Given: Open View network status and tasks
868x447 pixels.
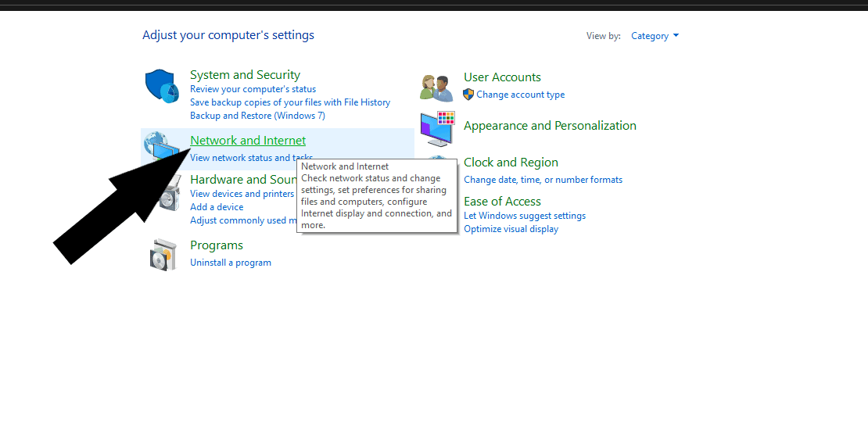Looking at the screenshot, I should click(x=251, y=158).
